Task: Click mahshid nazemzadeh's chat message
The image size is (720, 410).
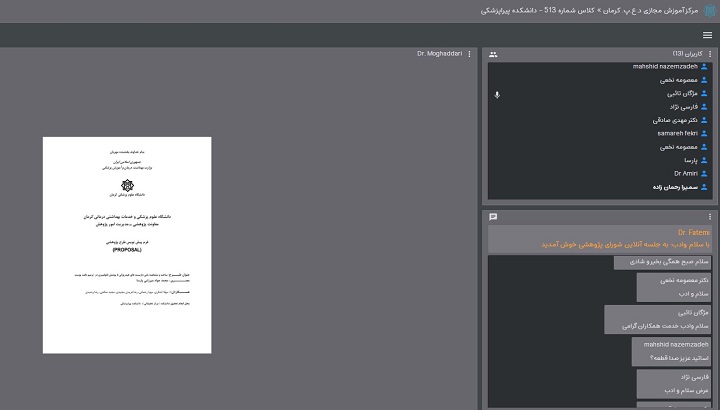Action: pyautogui.click(x=673, y=350)
